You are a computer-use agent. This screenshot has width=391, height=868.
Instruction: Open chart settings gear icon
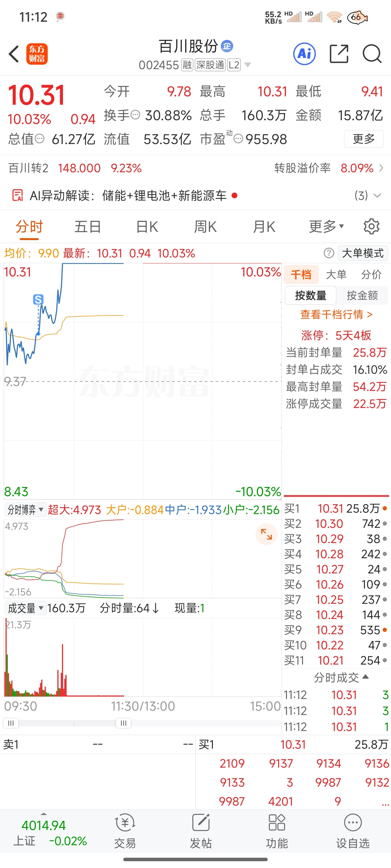pos(371,226)
